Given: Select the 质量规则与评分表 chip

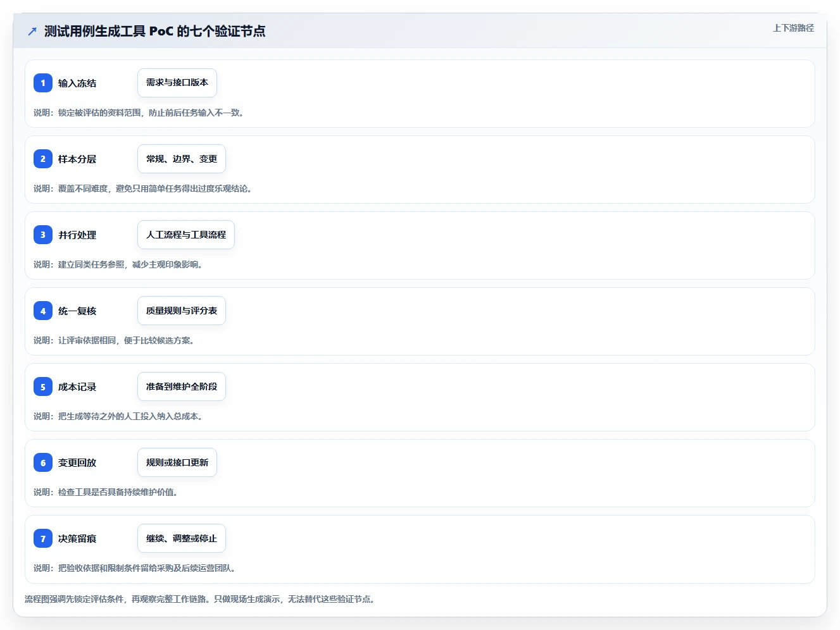Looking at the screenshot, I should click(182, 311).
